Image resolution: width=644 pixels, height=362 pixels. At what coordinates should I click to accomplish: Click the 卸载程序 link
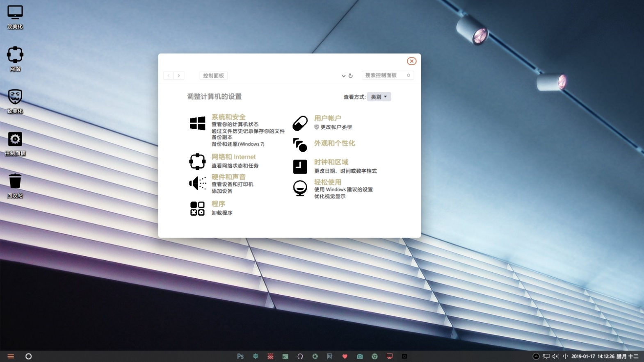pyautogui.click(x=222, y=213)
